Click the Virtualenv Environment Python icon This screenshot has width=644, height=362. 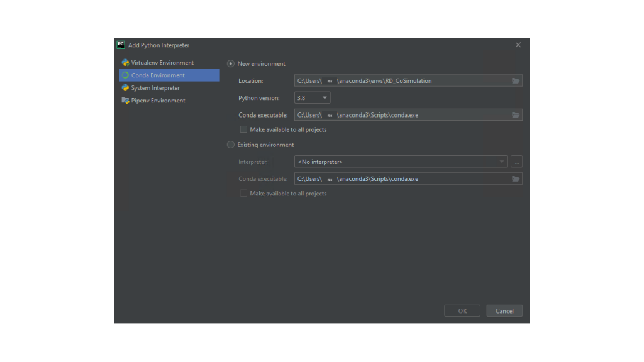pos(126,63)
